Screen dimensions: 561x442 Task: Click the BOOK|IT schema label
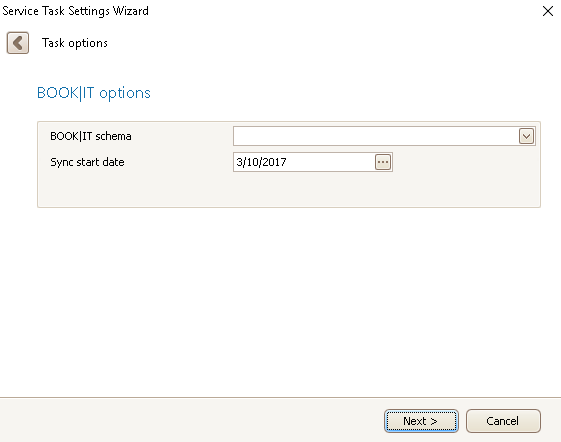click(x=91, y=136)
